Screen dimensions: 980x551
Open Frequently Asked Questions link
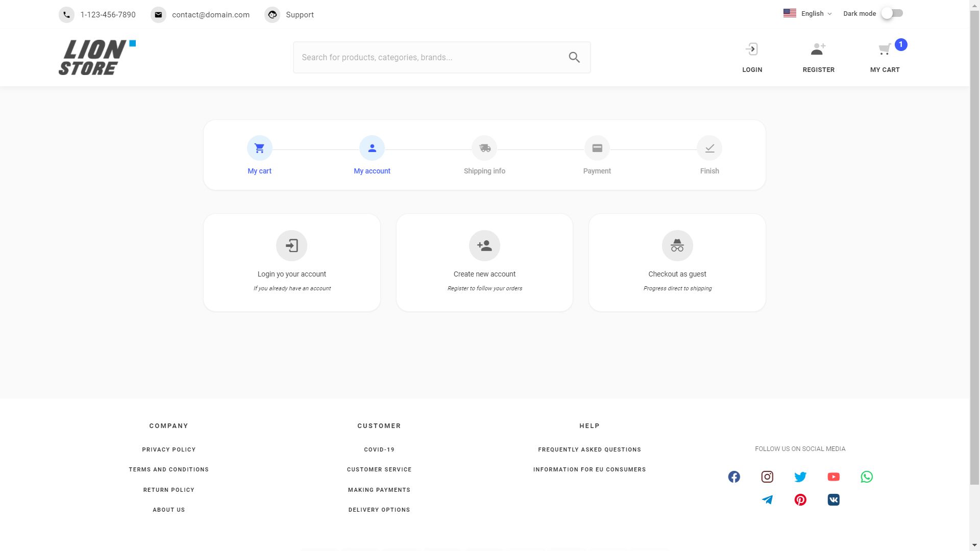pyautogui.click(x=590, y=449)
